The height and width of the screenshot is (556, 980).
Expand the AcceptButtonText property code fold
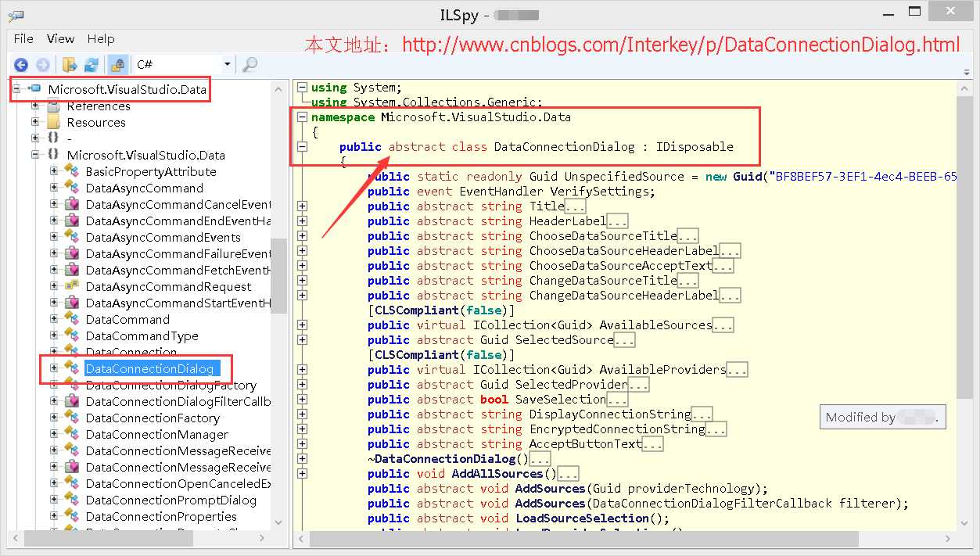[302, 444]
